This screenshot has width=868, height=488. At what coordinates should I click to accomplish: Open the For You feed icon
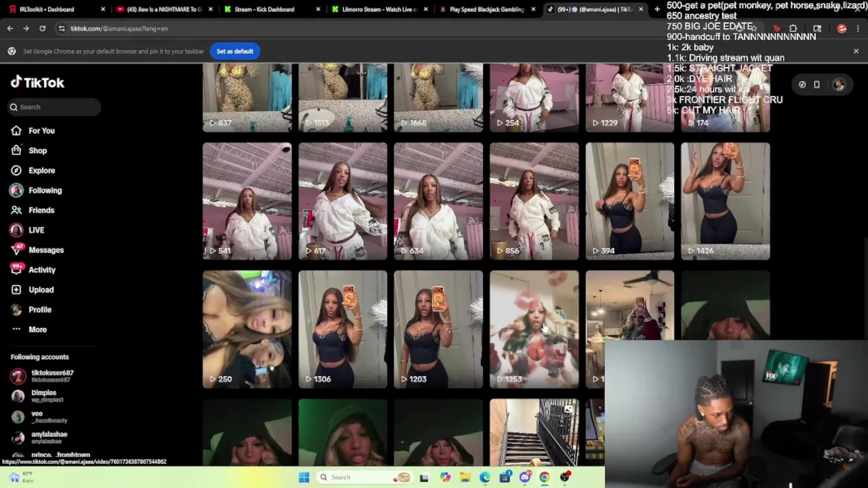pyautogui.click(x=16, y=131)
